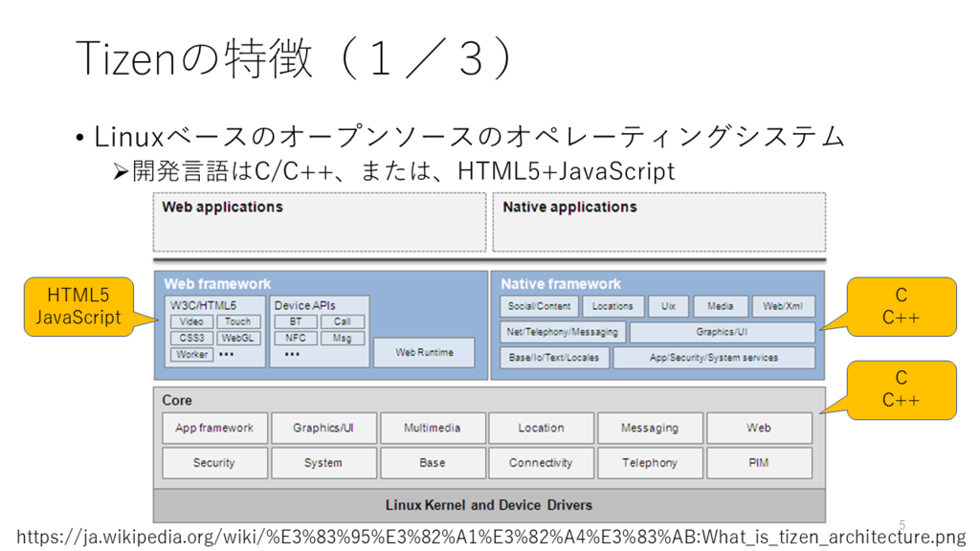
Task: Click the "Uix" box
Action: [669, 306]
